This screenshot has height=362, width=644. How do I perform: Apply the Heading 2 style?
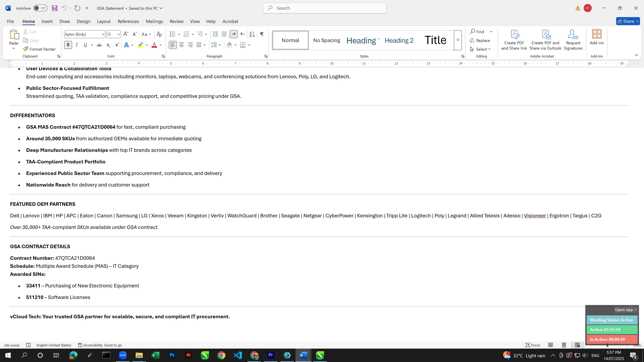pos(399,40)
